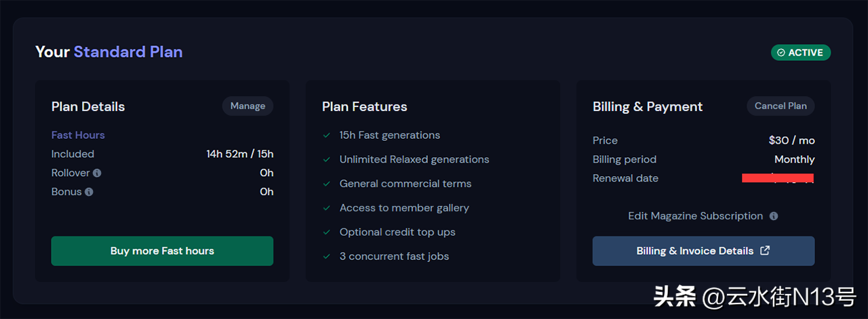The height and width of the screenshot is (319, 868).
Task: Click the Magazine Subscription info icon
Action: click(x=774, y=216)
